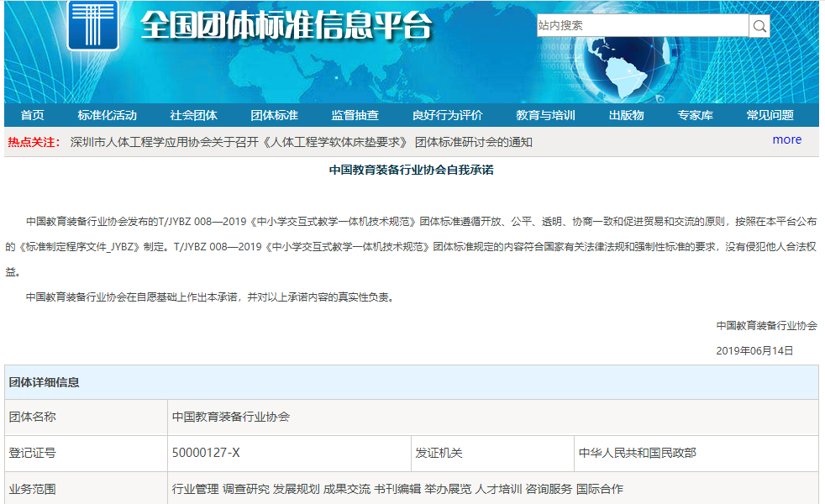
Task: Click the 中国教育装备行业协会 name cell
Action: click(x=231, y=417)
